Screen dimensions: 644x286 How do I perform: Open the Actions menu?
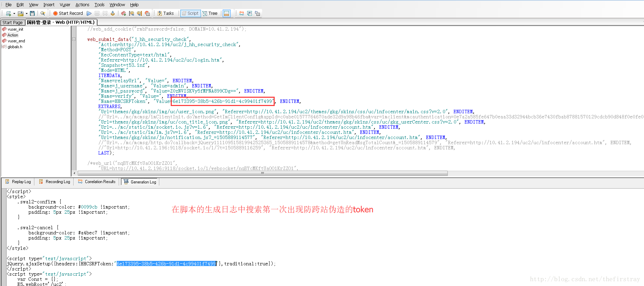point(82,4)
